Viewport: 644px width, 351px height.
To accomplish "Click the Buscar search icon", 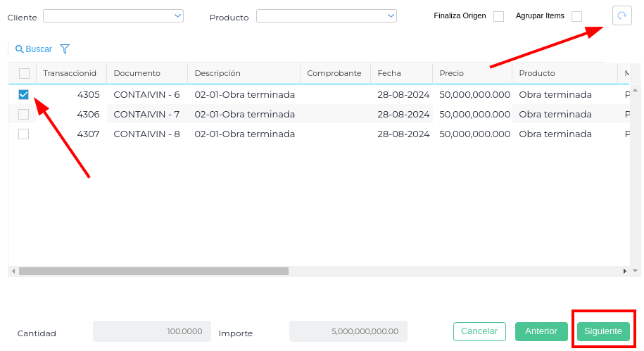I will [20, 49].
